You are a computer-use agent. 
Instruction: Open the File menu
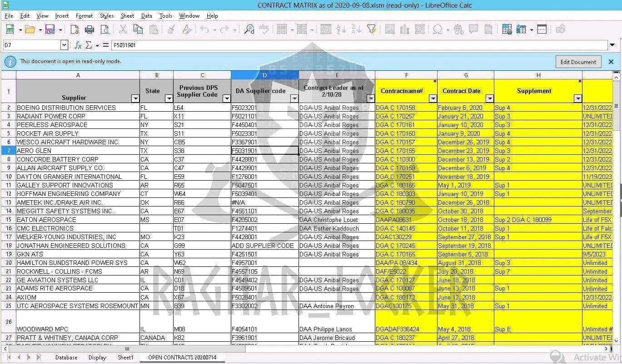(9, 15)
